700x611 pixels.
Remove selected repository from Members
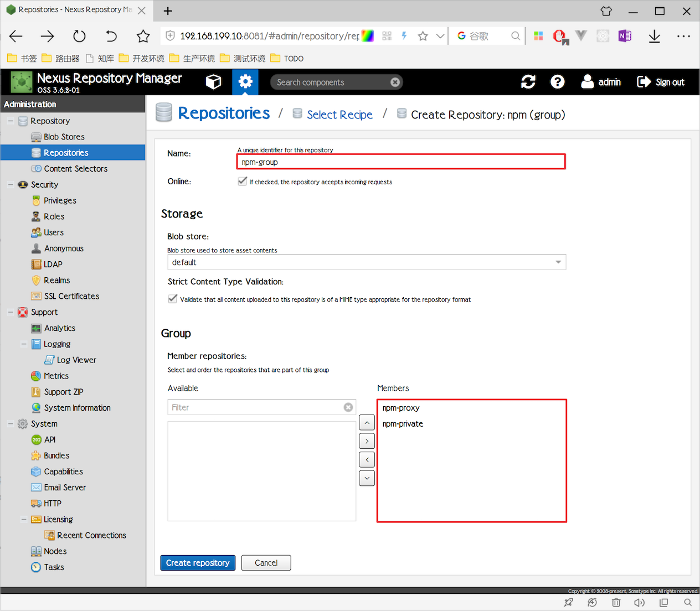(x=367, y=460)
